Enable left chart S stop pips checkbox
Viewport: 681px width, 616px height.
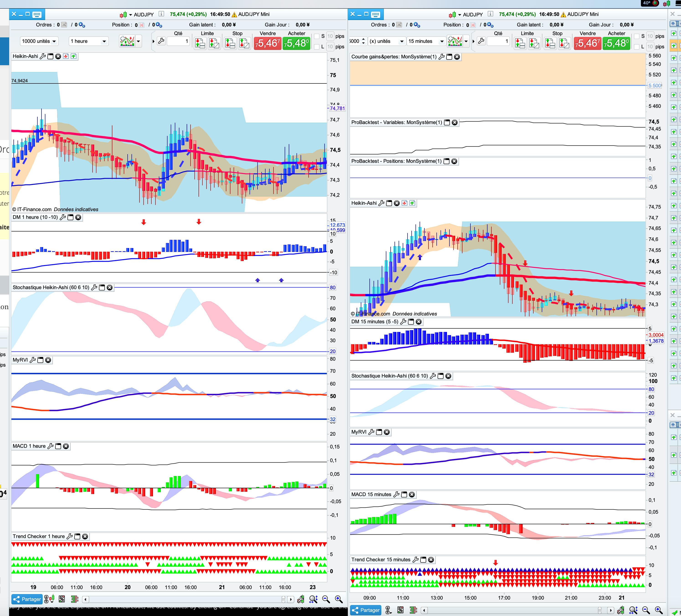coord(317,36)
